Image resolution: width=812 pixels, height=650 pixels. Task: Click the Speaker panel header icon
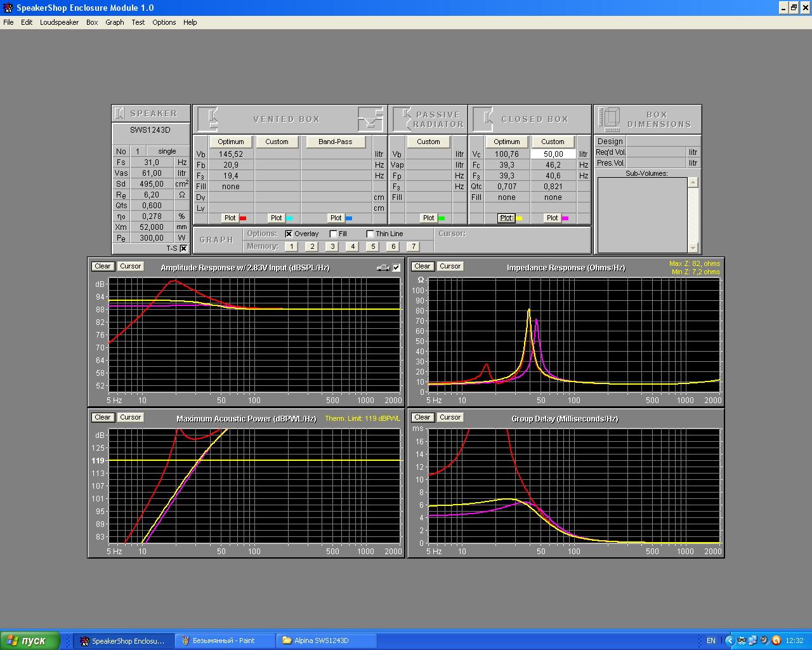pyautogui.click(x=119, y=114)
